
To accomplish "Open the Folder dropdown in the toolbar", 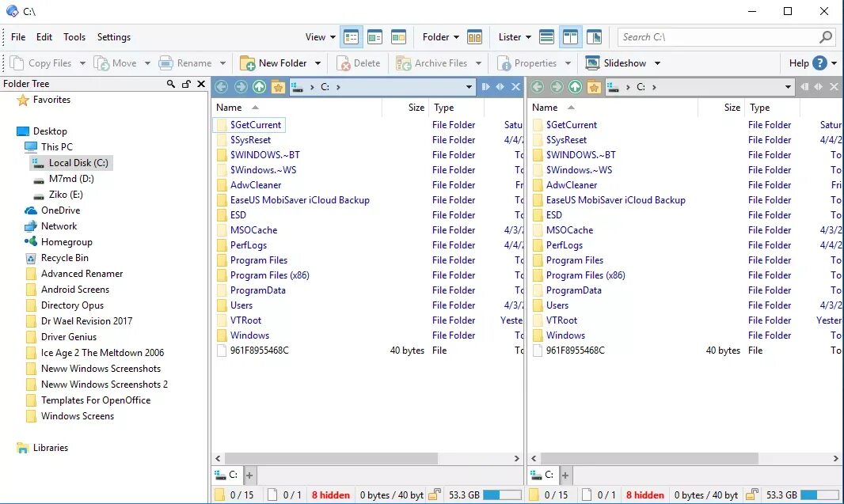I will tap(440, 36).
